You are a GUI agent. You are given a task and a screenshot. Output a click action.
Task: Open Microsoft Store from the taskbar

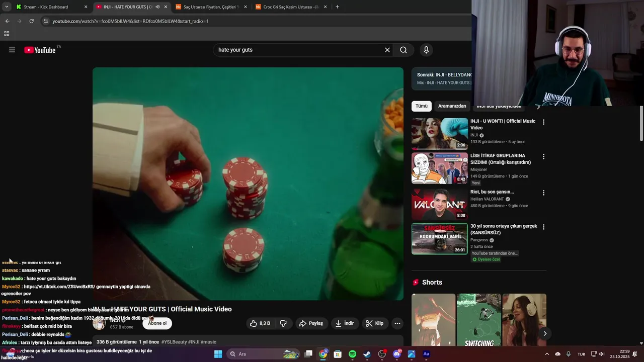pyautogui.click(x=338, y=354)
